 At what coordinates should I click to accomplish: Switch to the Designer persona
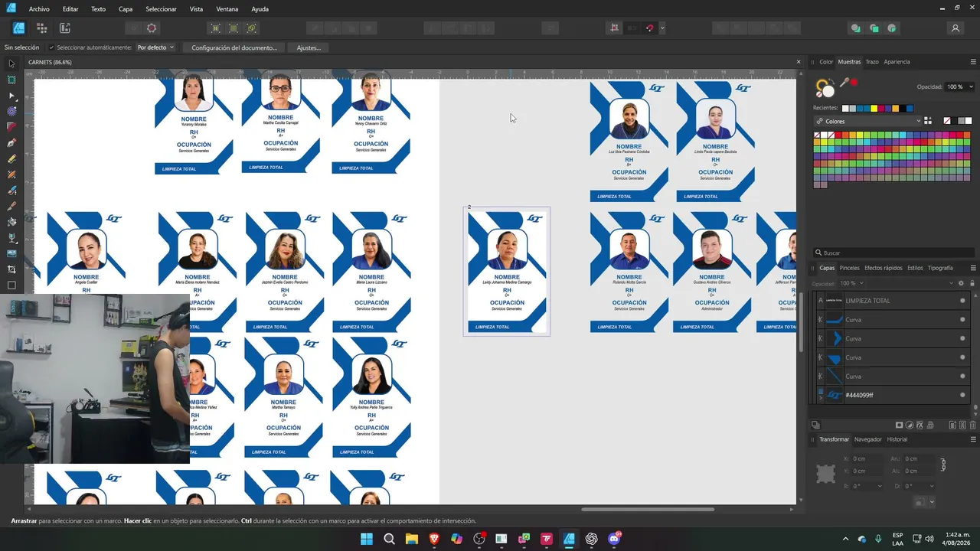(x=19, y=28)
